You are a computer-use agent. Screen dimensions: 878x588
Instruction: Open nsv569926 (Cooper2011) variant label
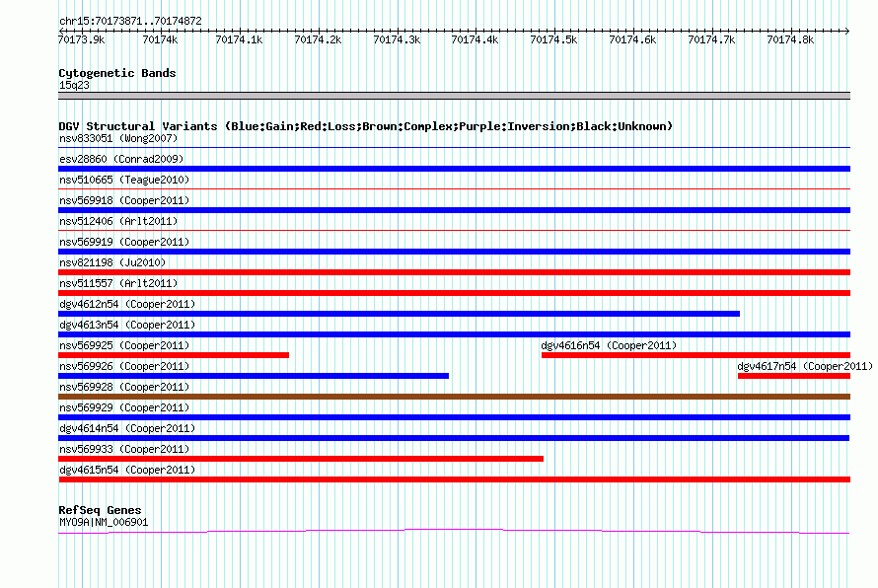click(124, 366)
